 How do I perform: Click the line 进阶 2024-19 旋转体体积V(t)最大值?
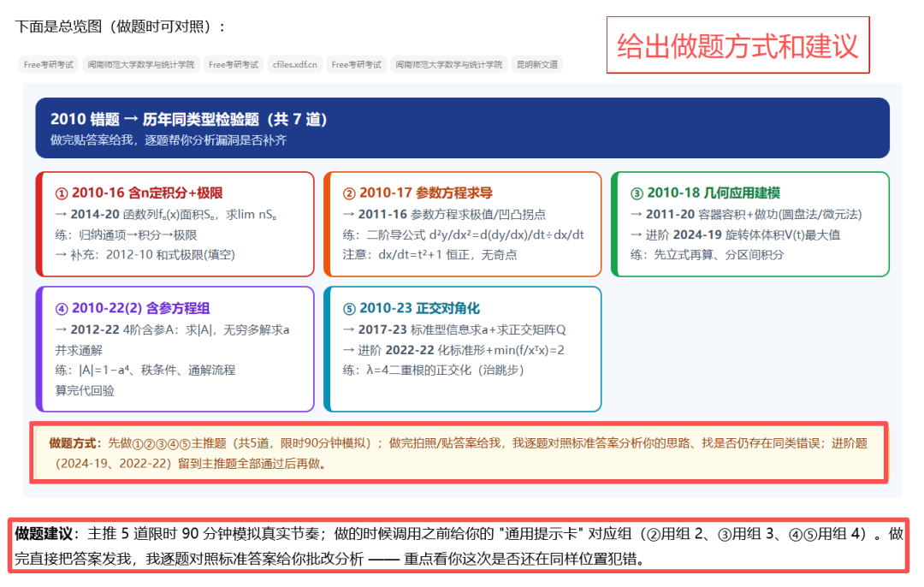[x=735, y=234]
